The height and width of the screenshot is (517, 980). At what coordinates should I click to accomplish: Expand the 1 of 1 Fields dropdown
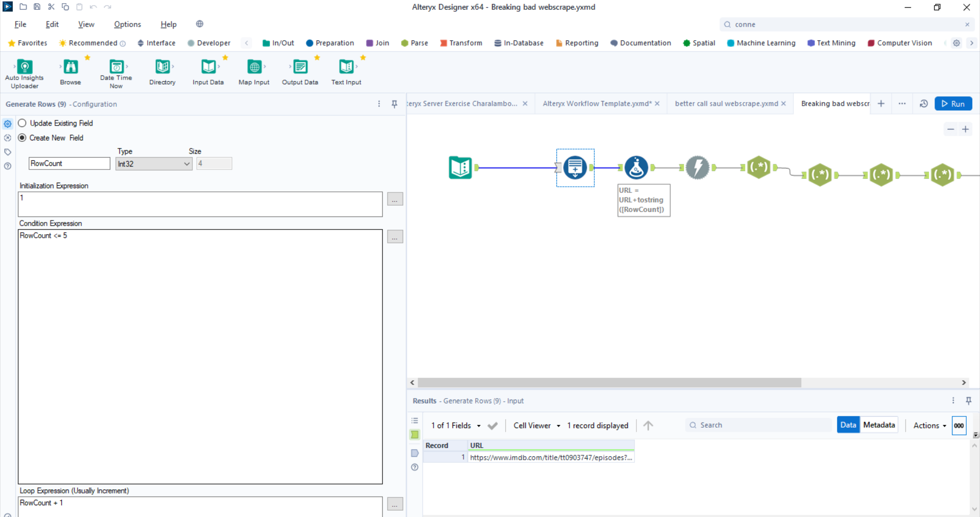tap(456, 426)
